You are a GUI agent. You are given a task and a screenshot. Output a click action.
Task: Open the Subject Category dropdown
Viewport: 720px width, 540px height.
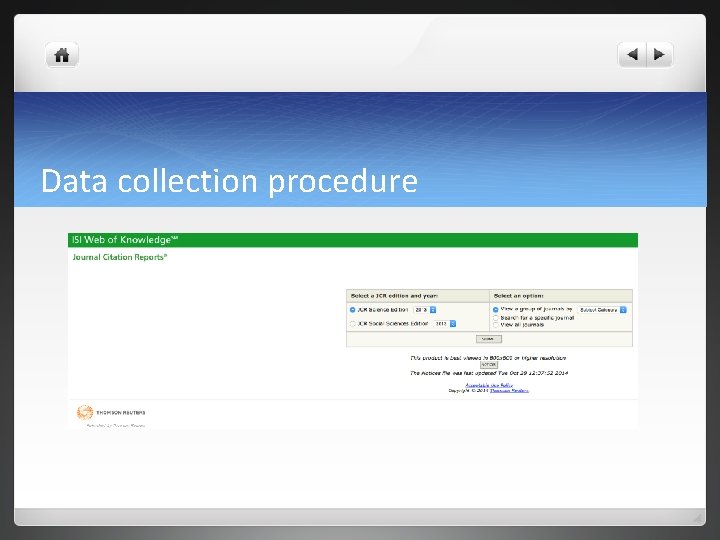pyautogui.click(x=602, y=310)
